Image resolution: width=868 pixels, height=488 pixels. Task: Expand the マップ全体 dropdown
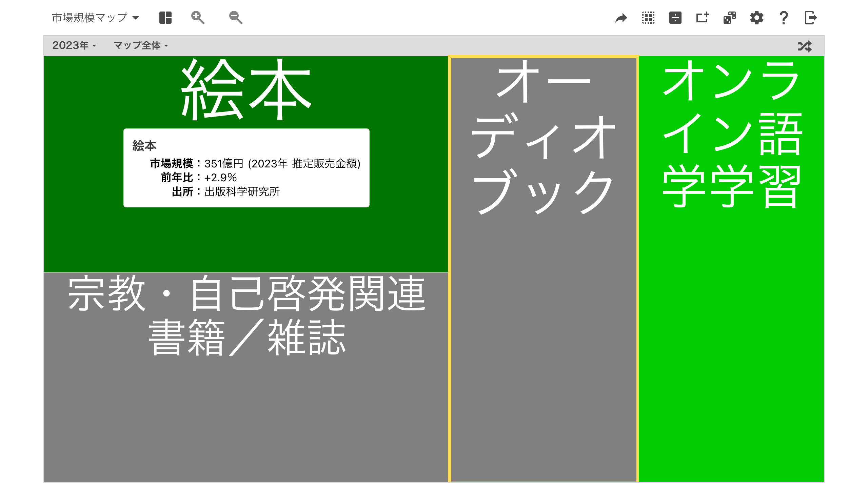coord(141,45)
